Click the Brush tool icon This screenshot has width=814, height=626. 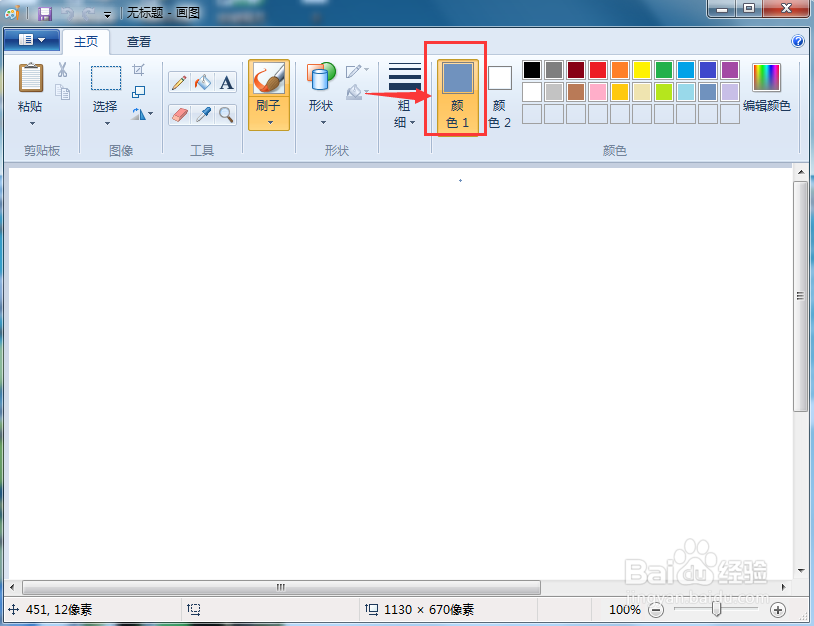pyautogui.click(x=269, y=78)
